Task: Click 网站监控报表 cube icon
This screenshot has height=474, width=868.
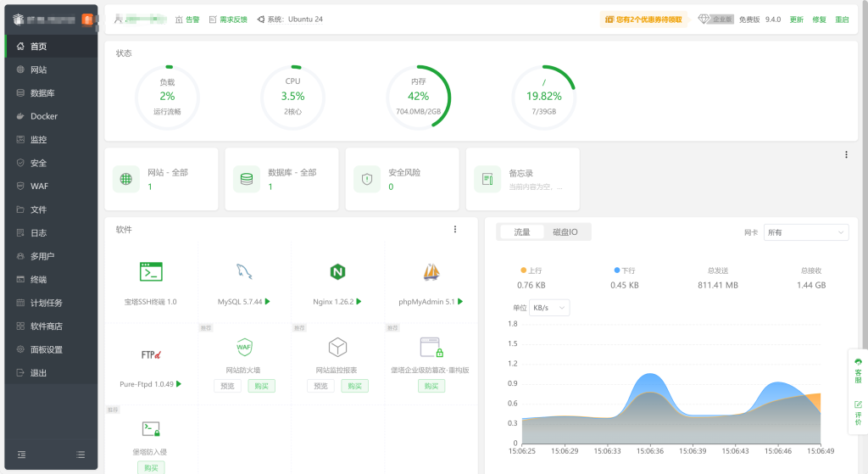Action: pos(337,347)
